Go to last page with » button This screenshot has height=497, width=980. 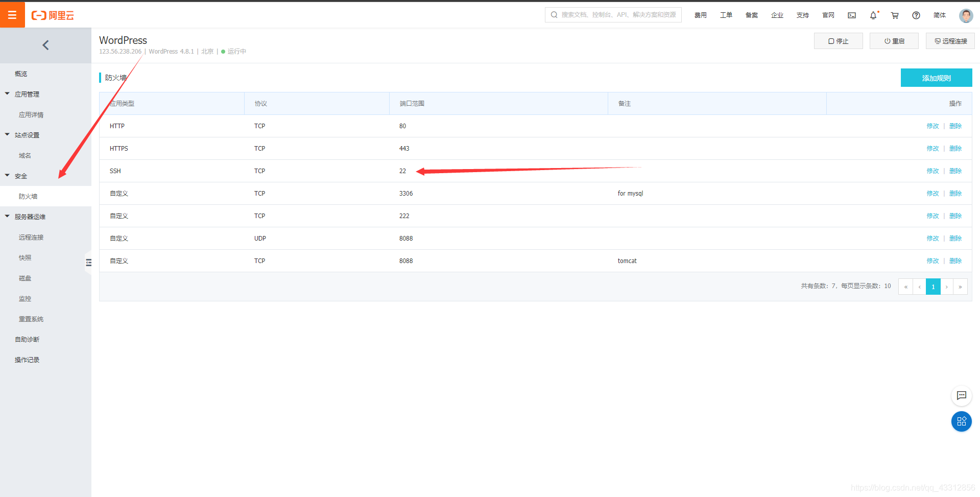click(960, 287)
